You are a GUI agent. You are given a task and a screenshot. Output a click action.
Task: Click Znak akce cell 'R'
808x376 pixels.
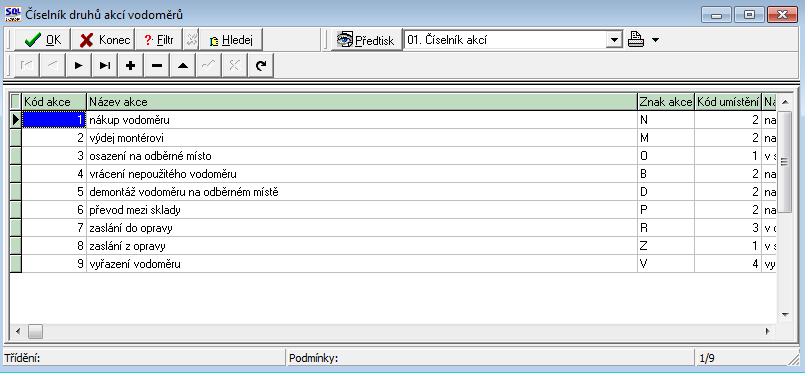[666, 228]
